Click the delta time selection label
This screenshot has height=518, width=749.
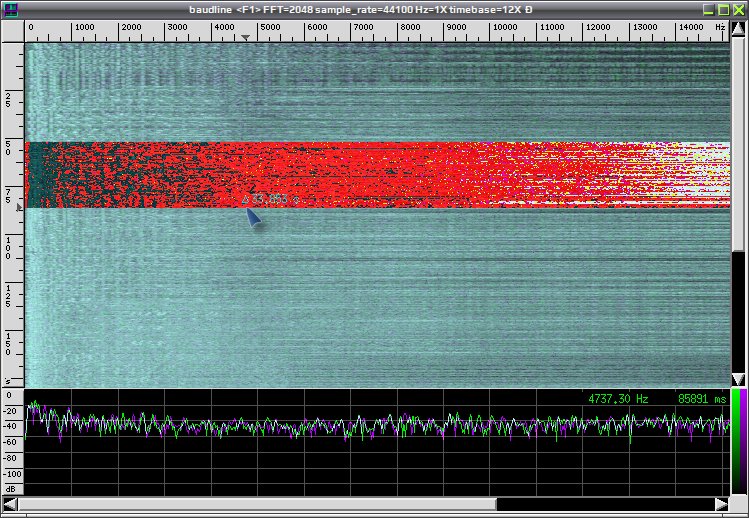point(270,199)
